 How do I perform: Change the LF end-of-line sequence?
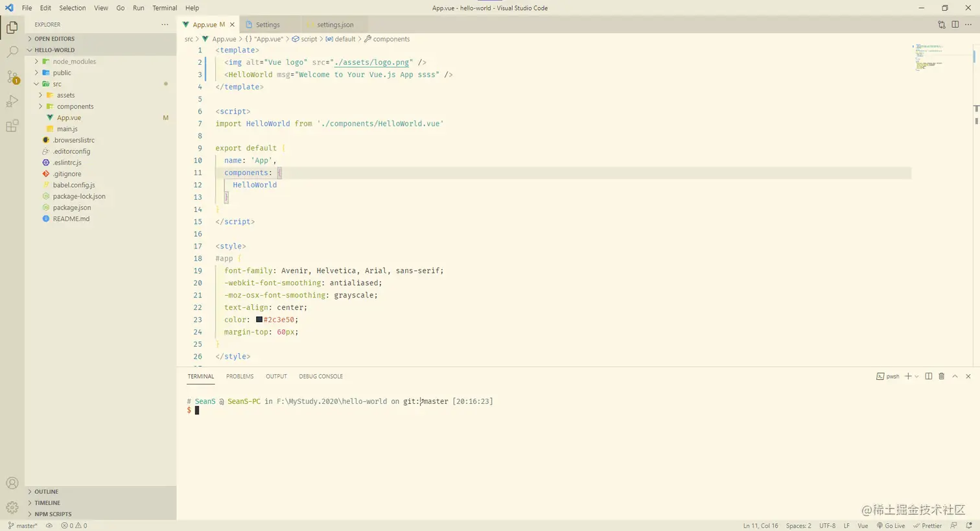846,526
